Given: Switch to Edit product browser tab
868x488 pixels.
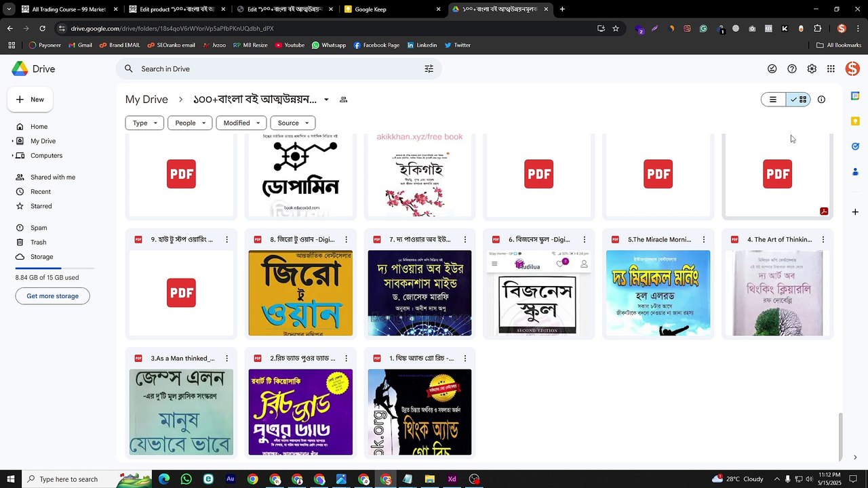Looking at the screenshot, I should (177, 9).
